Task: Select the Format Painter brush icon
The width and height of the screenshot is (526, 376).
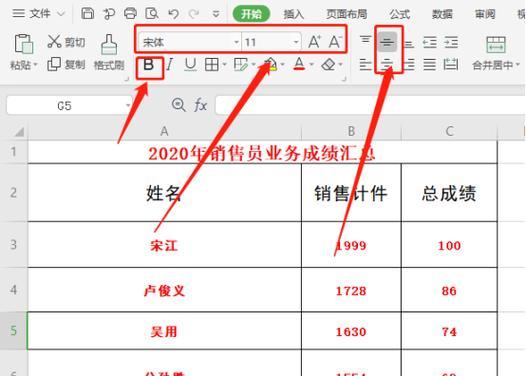Action: coord(109,45)
